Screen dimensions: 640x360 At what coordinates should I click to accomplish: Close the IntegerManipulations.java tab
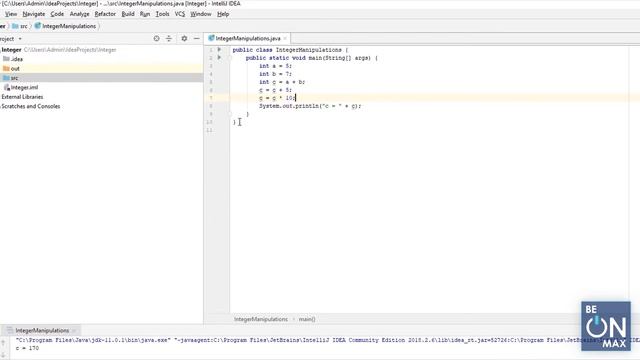point(285,38)
